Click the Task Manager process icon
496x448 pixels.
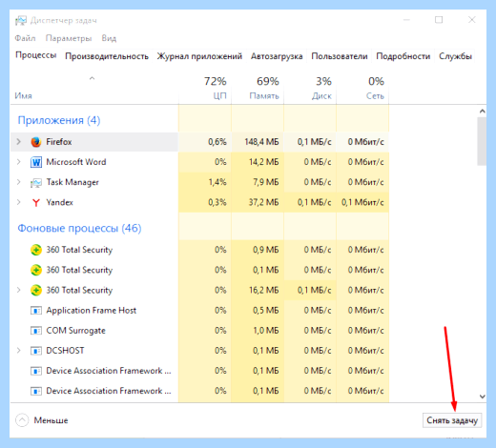(x=36, y=182)
